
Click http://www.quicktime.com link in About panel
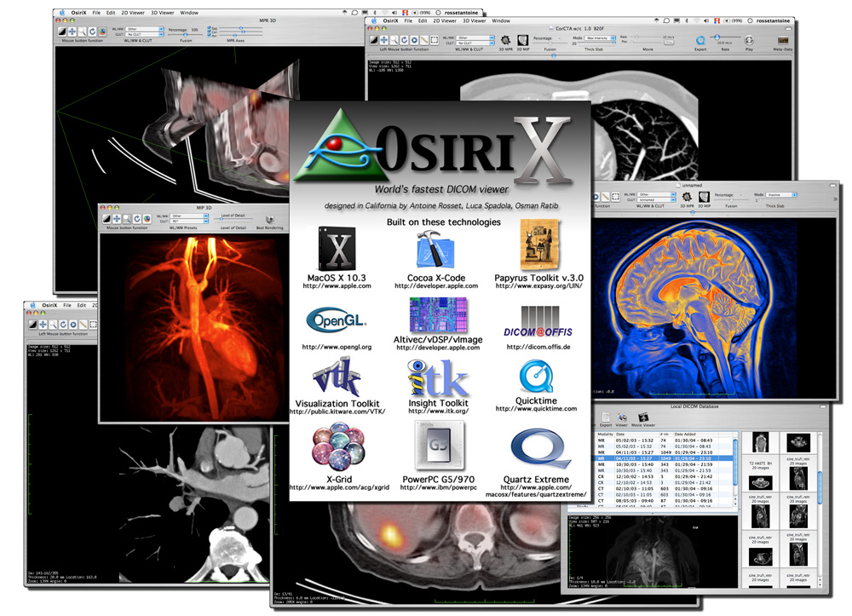536,408
